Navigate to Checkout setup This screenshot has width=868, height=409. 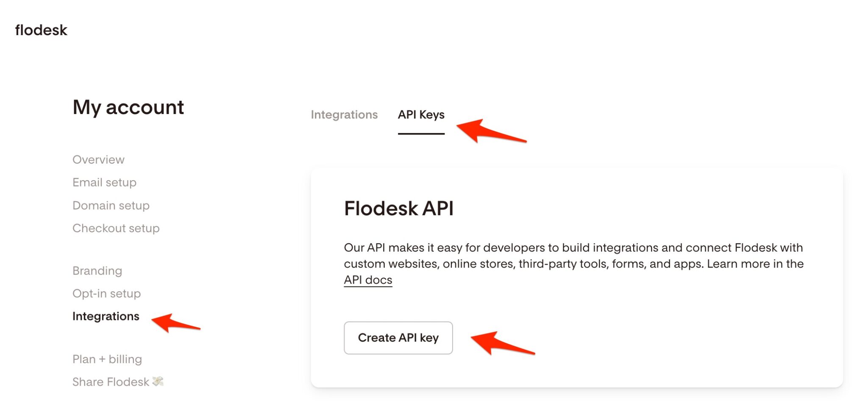(116, 228)
